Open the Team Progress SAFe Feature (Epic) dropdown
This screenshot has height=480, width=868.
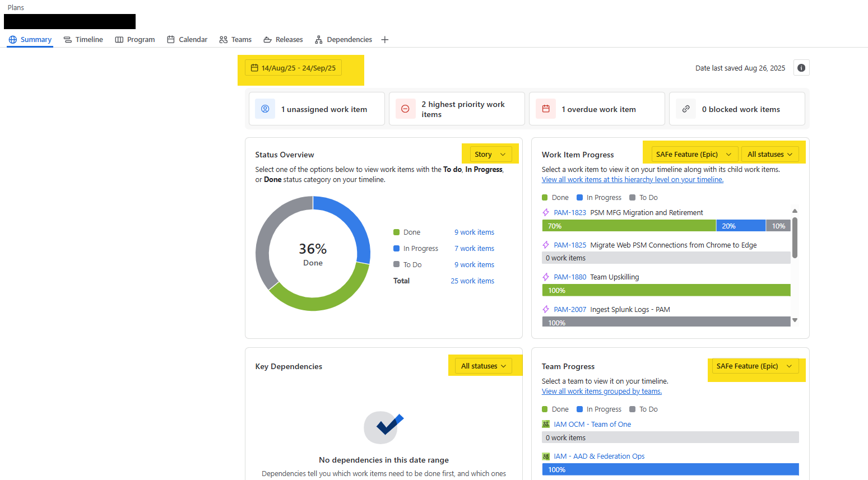click(x=755, y=366)
